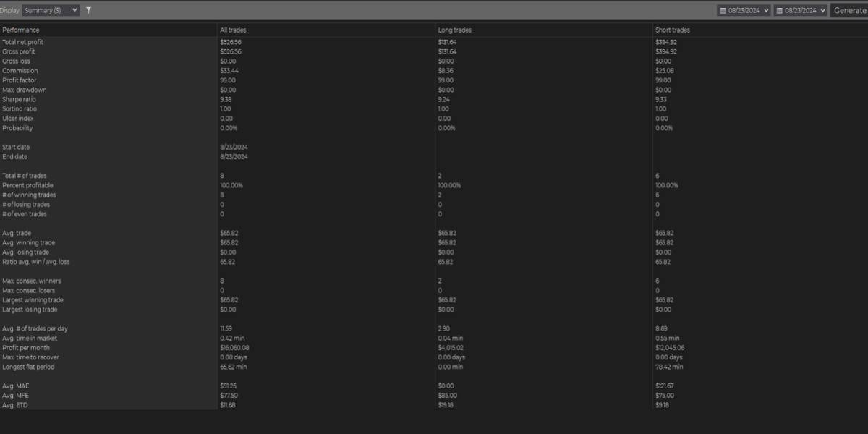Select the Avg. MAE row label
The width and height of the screenshot is (868, 434).
click(17, 386)
